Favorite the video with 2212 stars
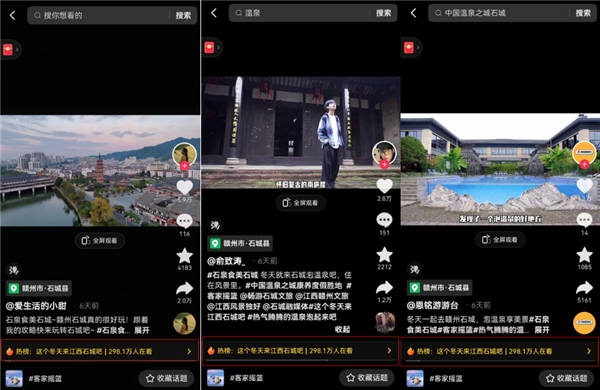Viewport: 600px width, 390px height. [x=385, y=255]
